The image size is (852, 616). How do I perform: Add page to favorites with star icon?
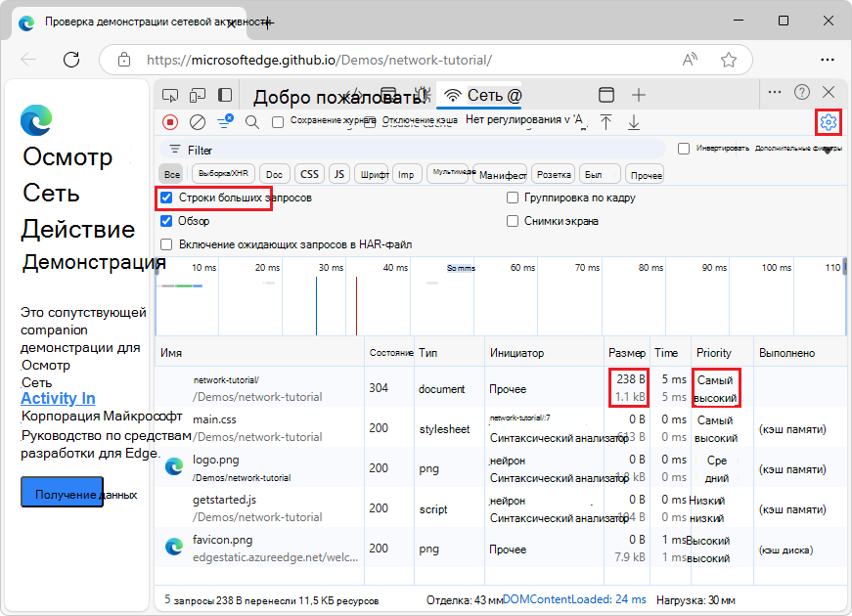729,60
